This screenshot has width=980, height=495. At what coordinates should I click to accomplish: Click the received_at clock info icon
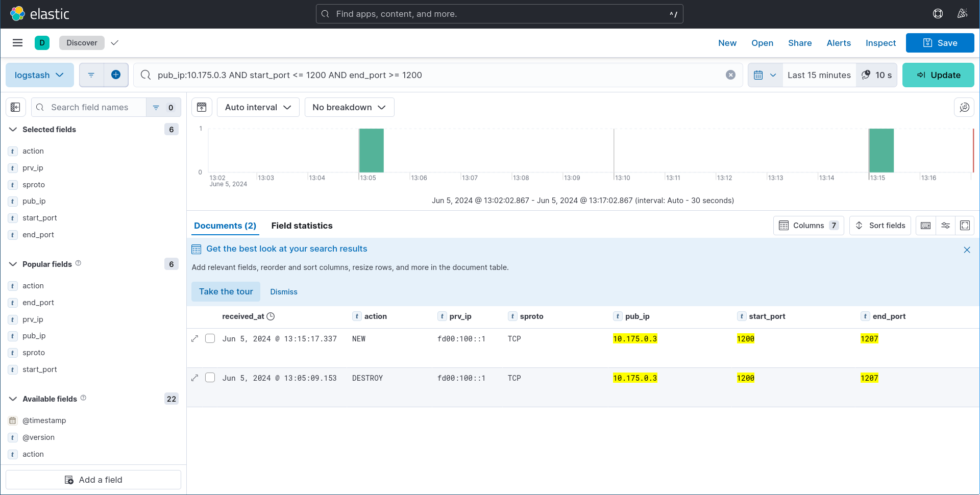coord(271,316)
